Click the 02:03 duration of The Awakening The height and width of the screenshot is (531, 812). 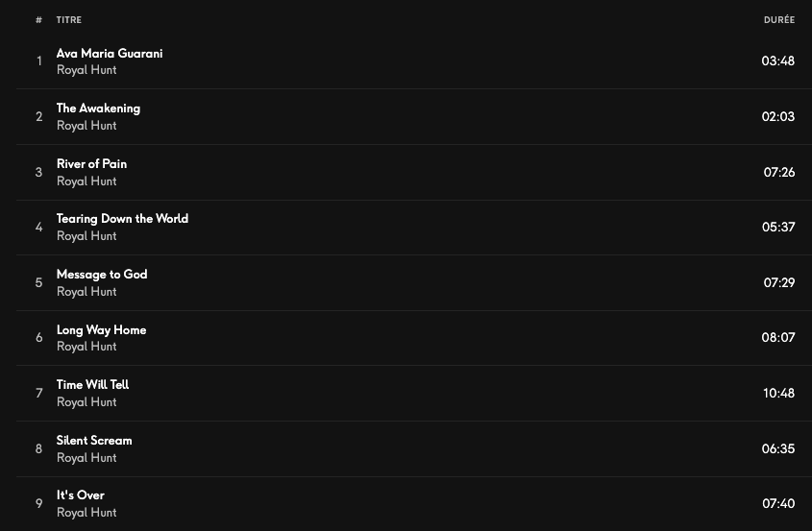coord(778,117)
